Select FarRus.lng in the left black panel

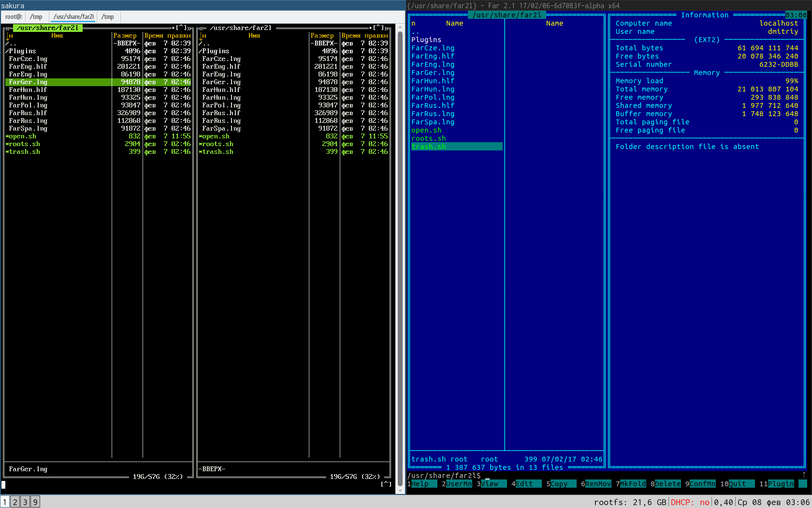[28, 121]
